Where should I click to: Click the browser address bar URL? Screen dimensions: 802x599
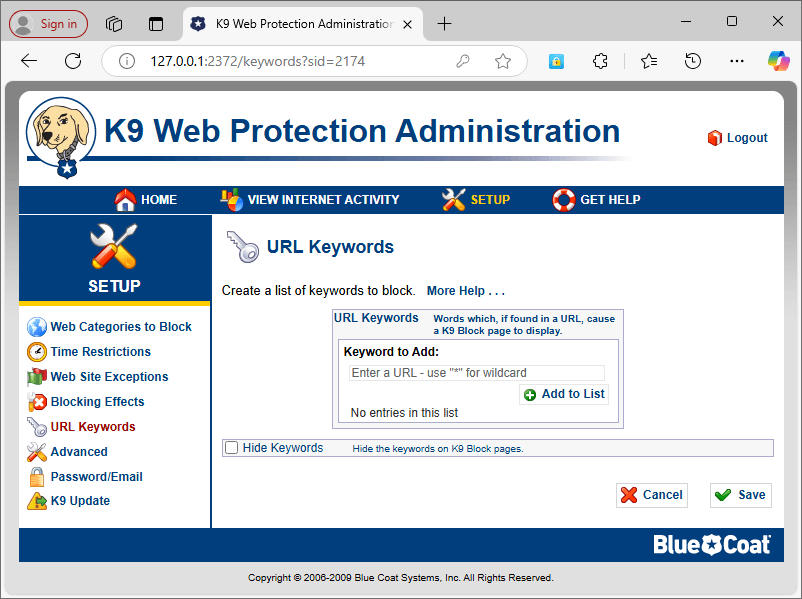pyautogui.click(x=257, y=61)
